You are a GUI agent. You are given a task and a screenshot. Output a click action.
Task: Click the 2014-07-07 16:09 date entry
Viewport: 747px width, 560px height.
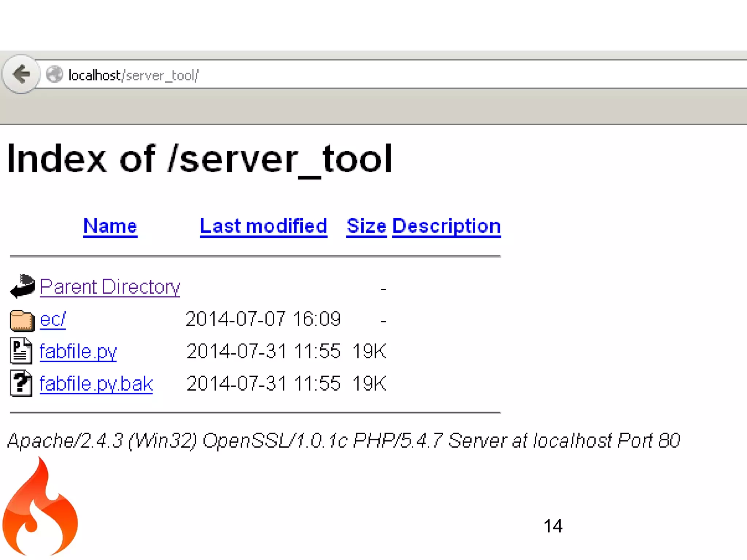[x=263, y=319]
